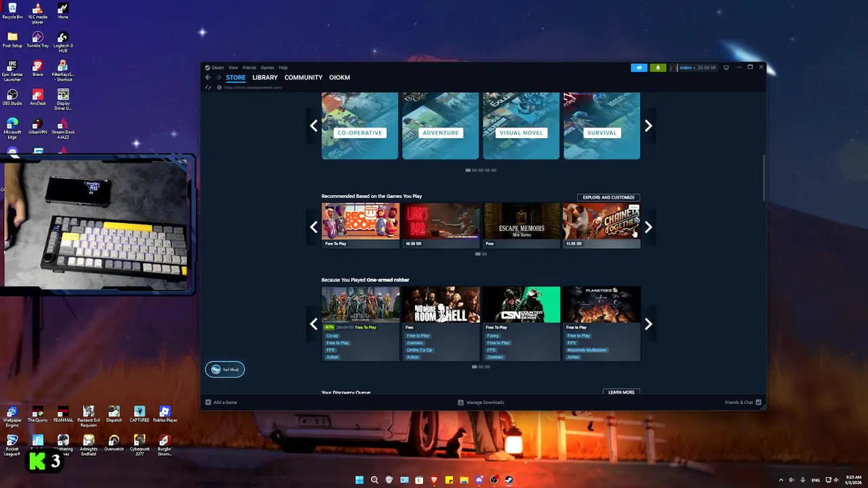The width and height of the screenshot is (868, 488).
Task: Open the SURVIVAL category card
Action: pos(601,126)
